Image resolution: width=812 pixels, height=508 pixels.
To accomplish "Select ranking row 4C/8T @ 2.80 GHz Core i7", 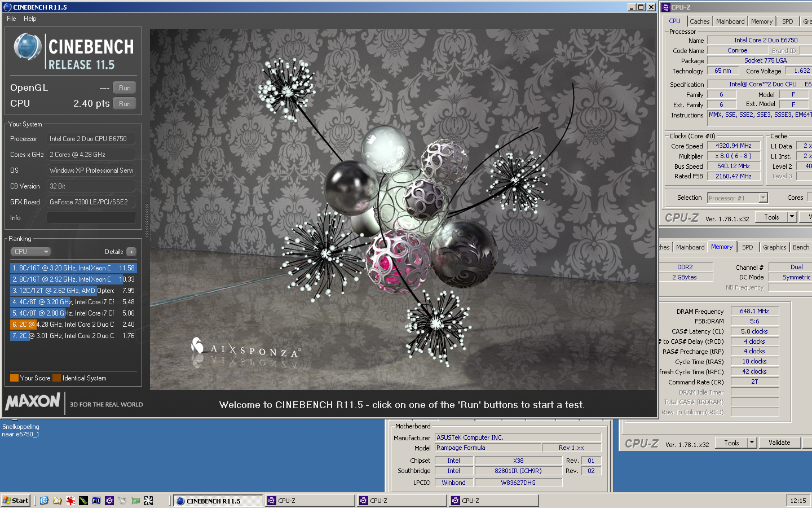I will point(73,313).
